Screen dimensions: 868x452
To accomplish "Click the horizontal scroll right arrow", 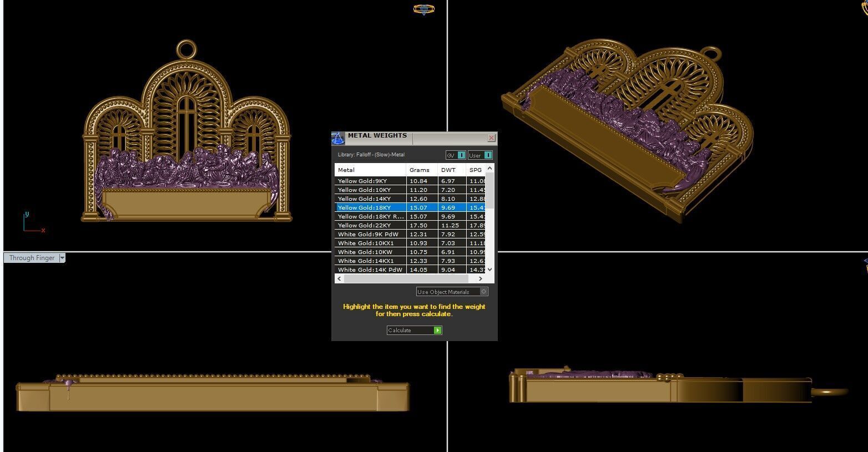I will coord(481,278).
